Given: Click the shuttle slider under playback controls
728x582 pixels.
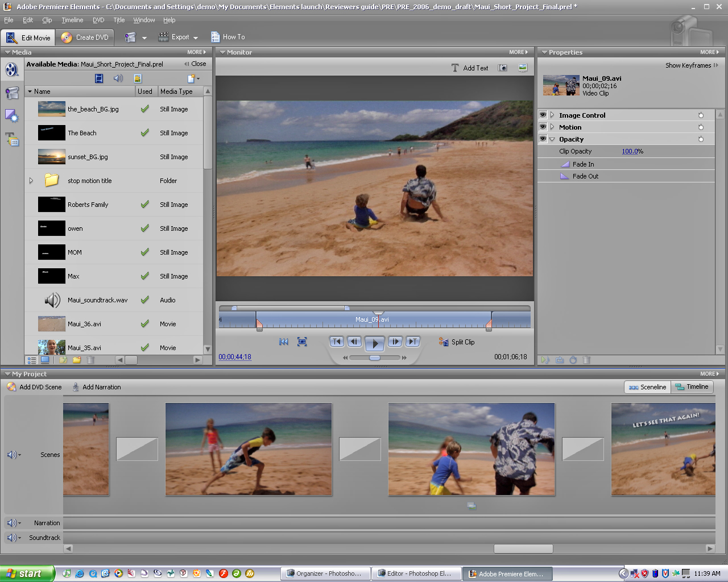Looking at the screenshot, I should coord(375,357).
